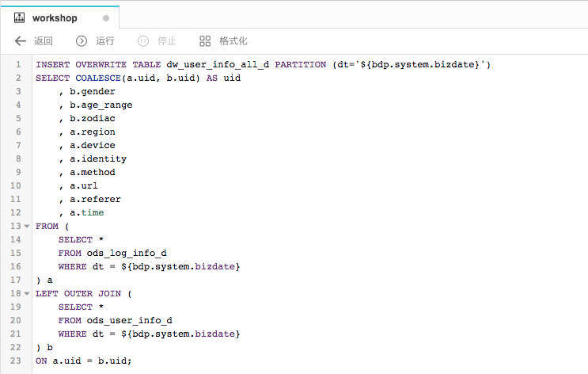Click ') b' alias on line 22
This screenshot has width=588, height=374.
point(44,347)
